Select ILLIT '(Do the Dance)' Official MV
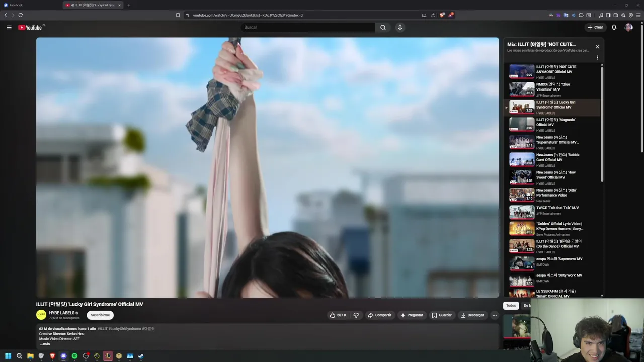The width and height of the screenshot is (644, 362). click(x=552, y=246)
